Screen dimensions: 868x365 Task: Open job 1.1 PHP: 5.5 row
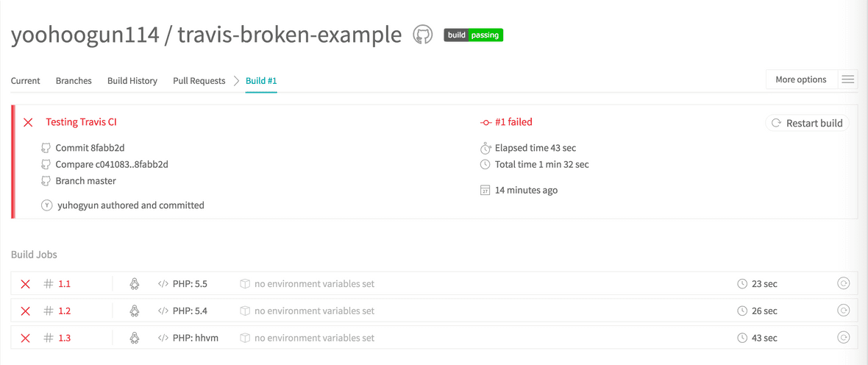pyautogui.click(x=190, y=283)
